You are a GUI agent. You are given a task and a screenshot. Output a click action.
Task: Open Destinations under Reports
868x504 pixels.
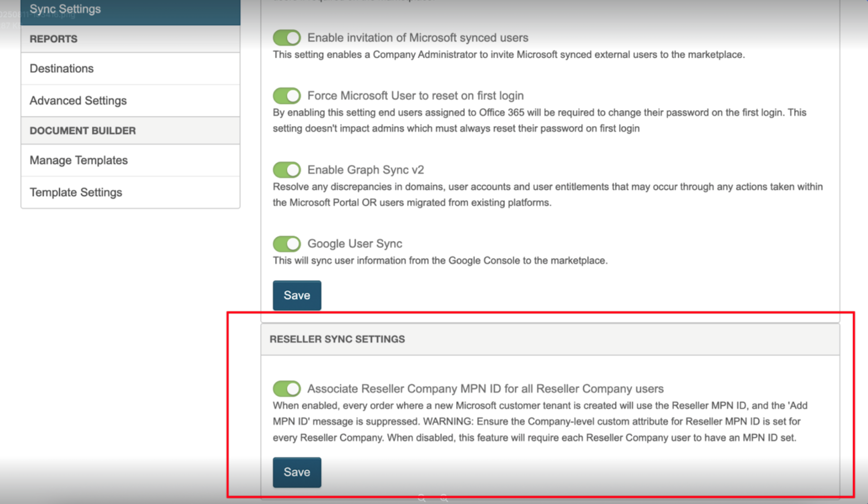(62, 68)
